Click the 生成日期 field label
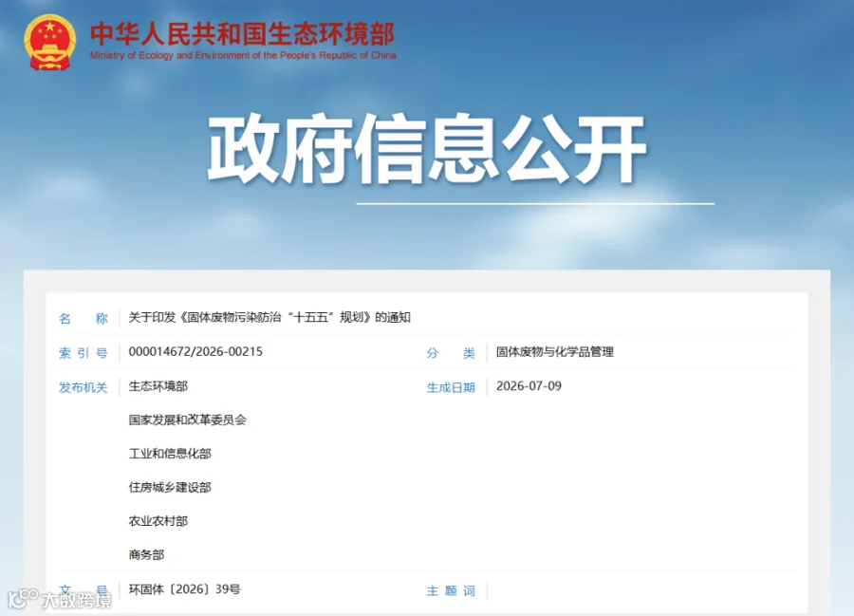The height and width of the screenshot is (616, 854). pos(451,387)
